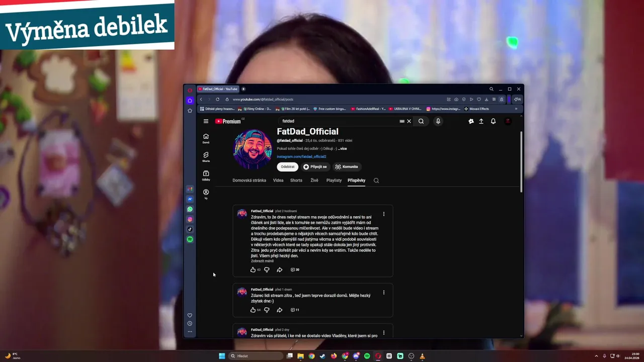Image resolution: width=644 pixels, height=362 pixels.
Task: Open YouTube notifications bell
Action: coord(493,121)
